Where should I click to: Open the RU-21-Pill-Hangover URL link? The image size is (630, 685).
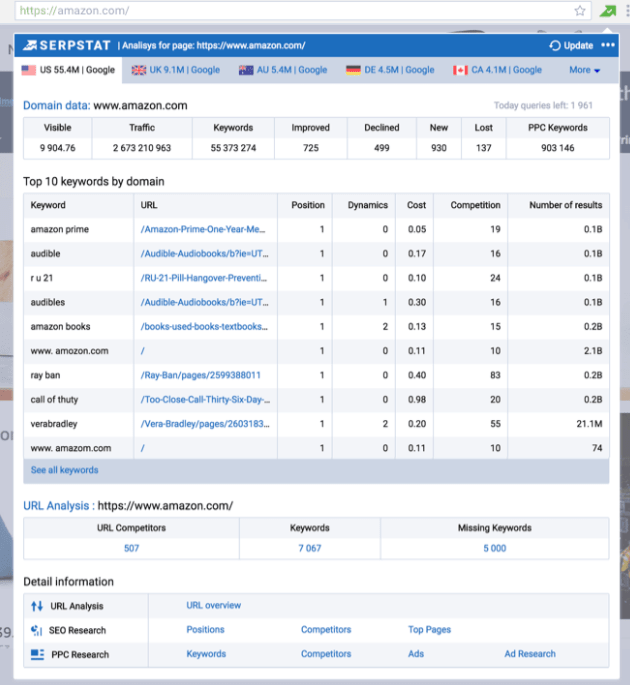tap(204, 278)
